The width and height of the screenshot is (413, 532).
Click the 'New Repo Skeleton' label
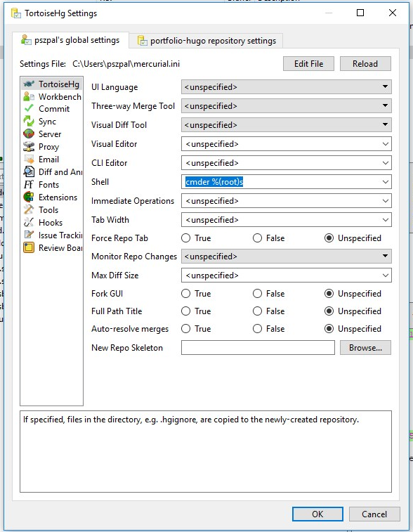pos(127,348)
